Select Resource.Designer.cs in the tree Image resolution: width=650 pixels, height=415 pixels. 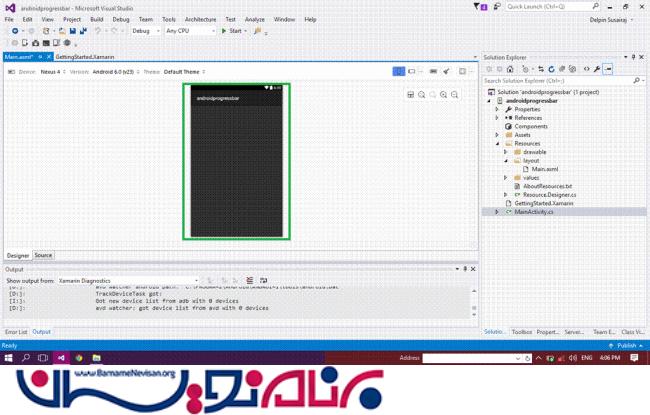549,195
